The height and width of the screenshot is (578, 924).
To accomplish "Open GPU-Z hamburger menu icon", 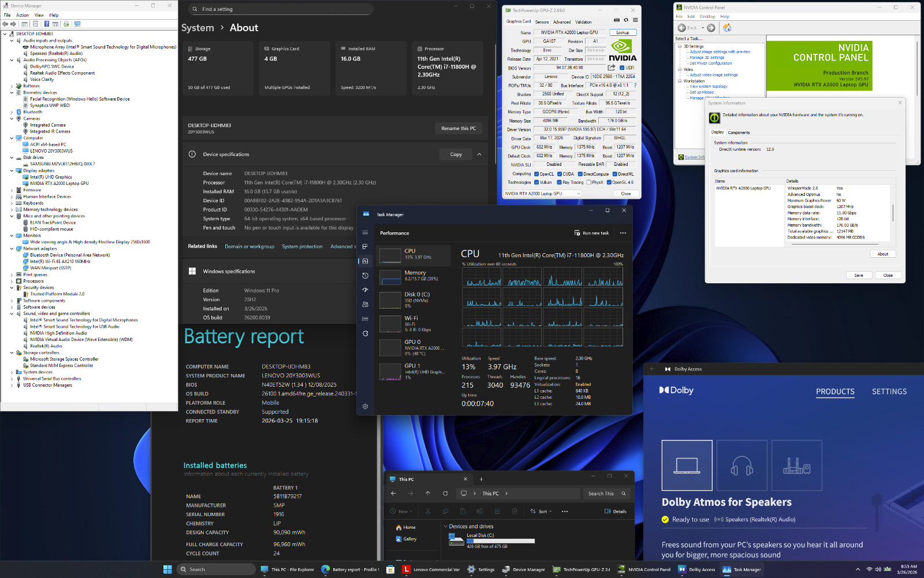I will coord(635,20).
